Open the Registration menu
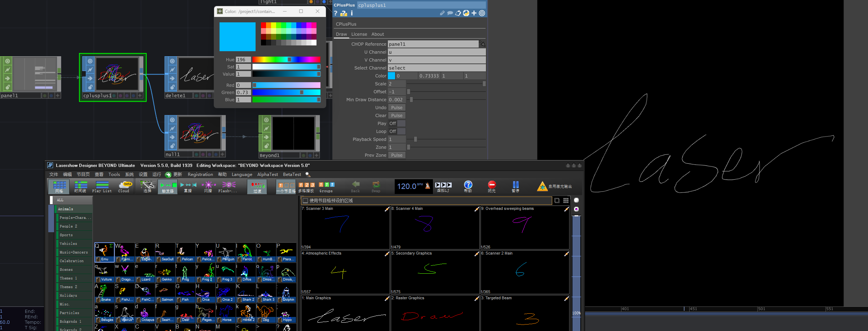The height and width of the screenshot is (331, 868). pyautogui.click(x=200, y=175)
